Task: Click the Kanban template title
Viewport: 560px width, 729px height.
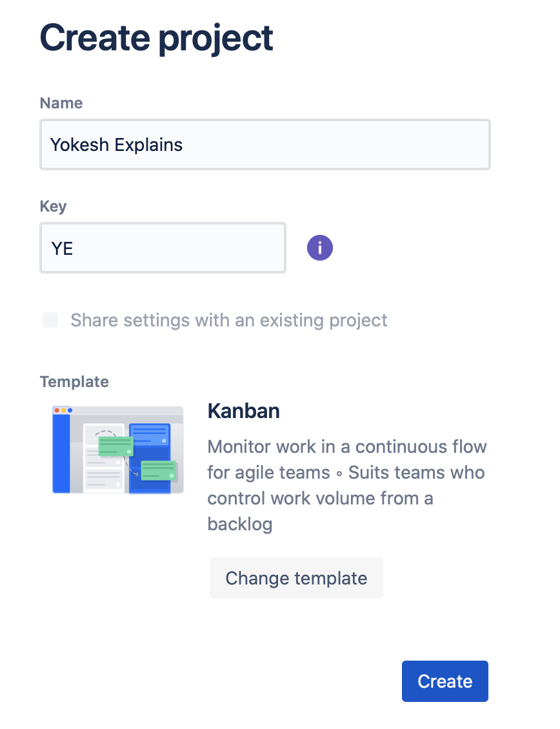Action: [243, 411]
